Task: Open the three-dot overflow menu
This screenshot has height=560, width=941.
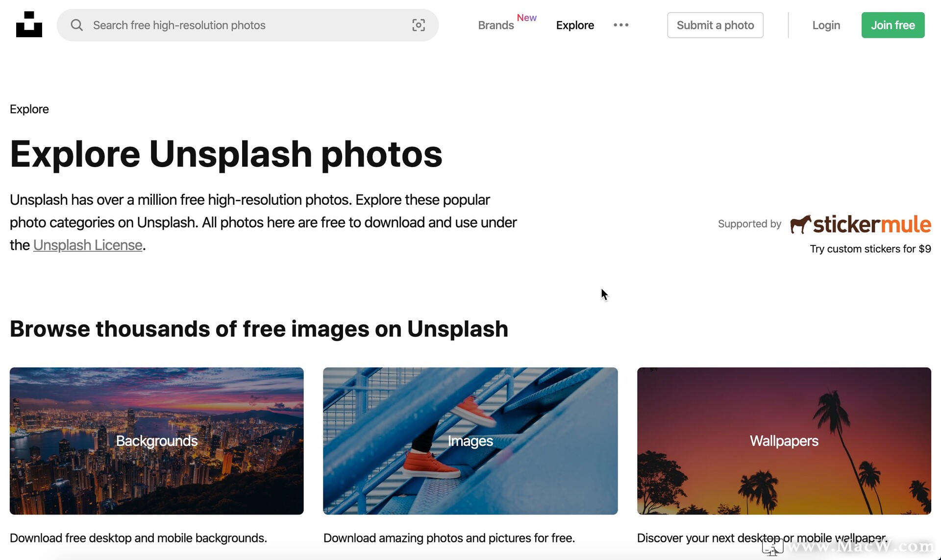Action: pos(620,25)
